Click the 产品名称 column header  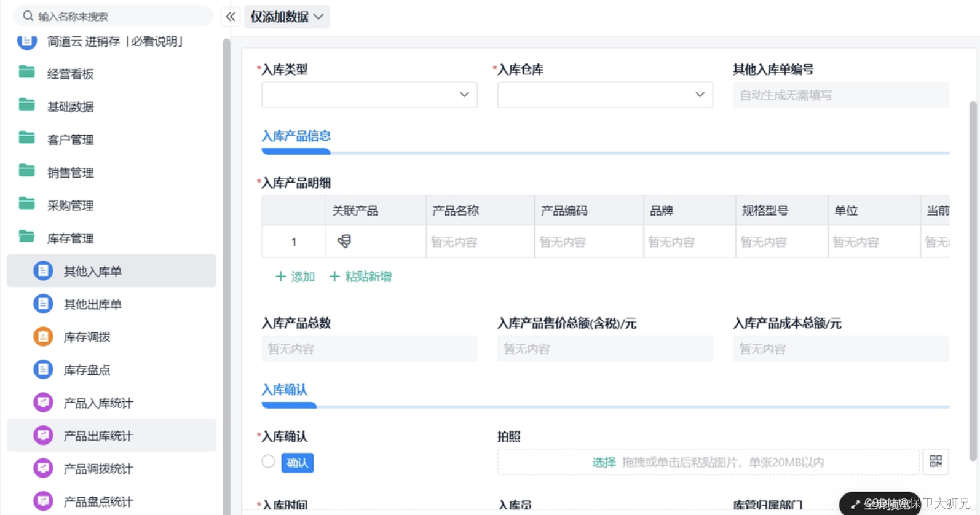click(481, 211)
